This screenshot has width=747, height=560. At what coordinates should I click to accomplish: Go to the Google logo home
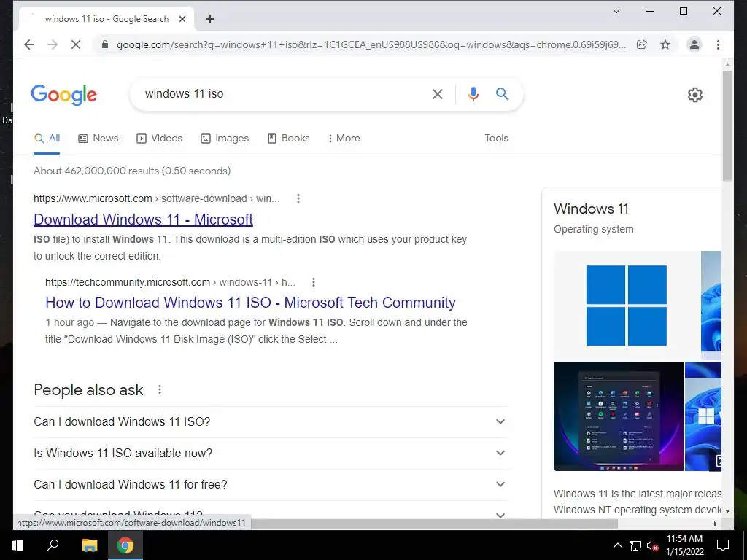(x=64, y=95)
